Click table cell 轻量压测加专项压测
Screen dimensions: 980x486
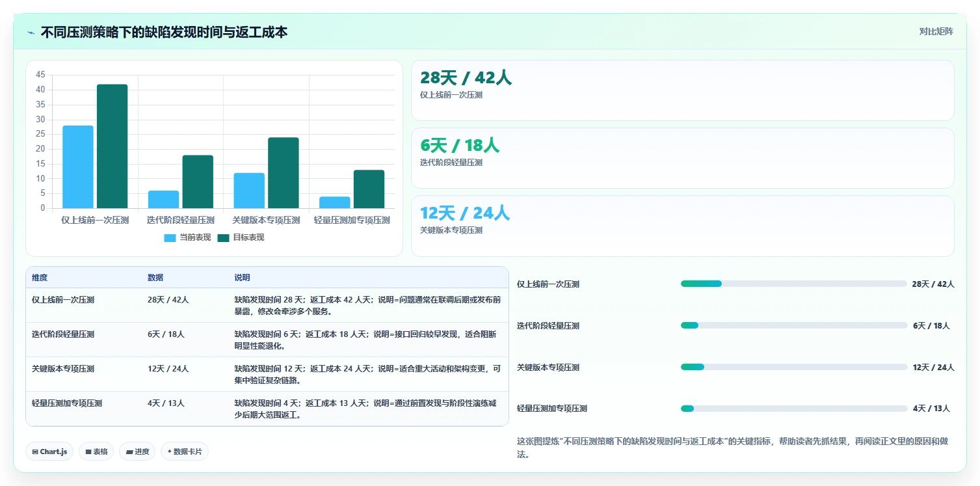pos(67,403)
